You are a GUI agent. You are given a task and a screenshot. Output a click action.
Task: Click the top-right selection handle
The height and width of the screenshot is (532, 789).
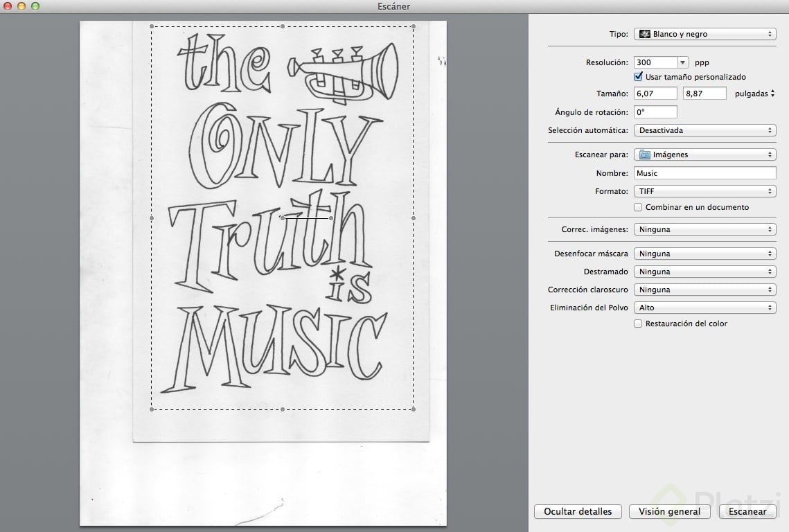[x=414, y=27]
